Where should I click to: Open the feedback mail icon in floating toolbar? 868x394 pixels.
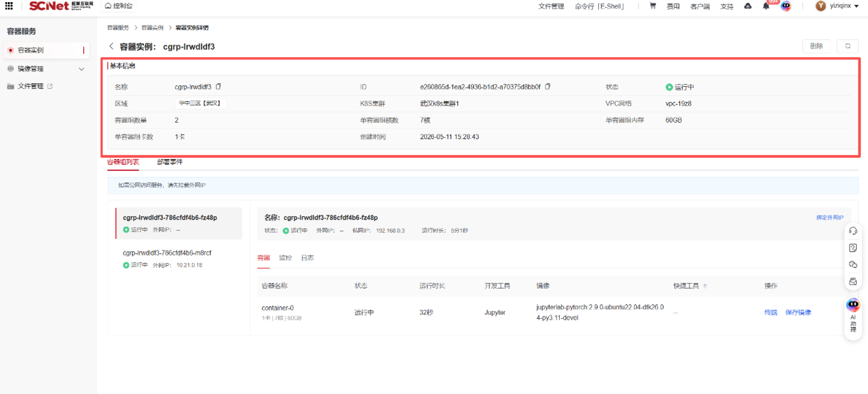853,281
